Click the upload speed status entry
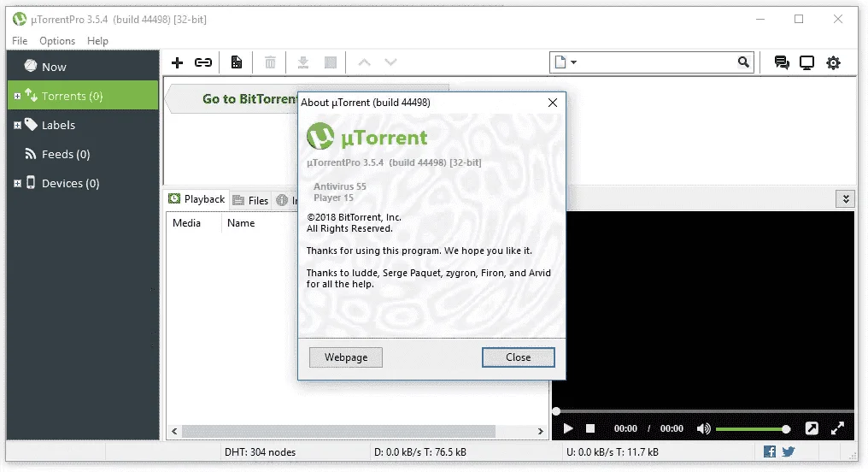The image size is (868, 472). pyautogui.click(x=613, y=452)
